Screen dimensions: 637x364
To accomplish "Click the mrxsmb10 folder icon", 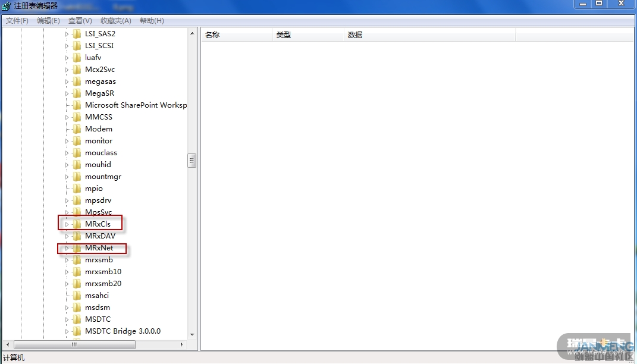I will click(x=77, y=272).
